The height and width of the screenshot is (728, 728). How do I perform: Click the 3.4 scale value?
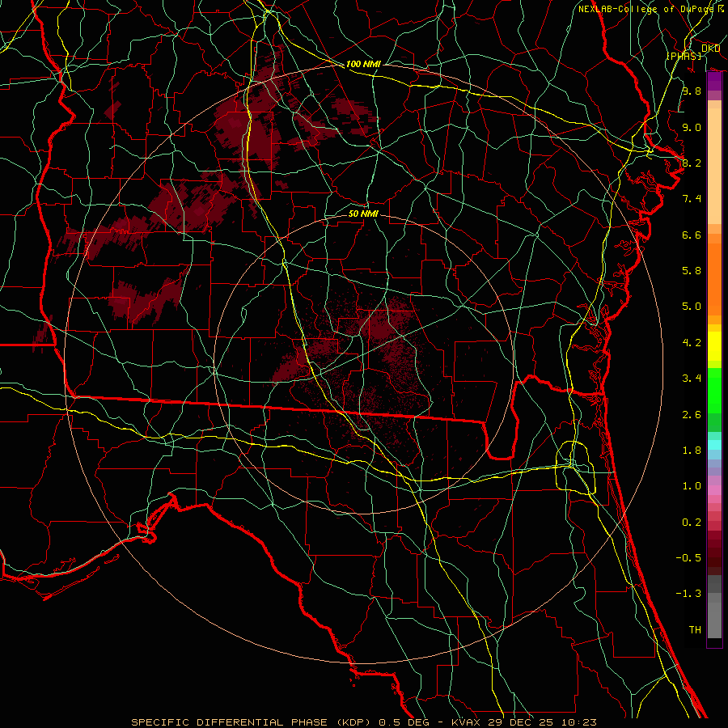(692, 379)
